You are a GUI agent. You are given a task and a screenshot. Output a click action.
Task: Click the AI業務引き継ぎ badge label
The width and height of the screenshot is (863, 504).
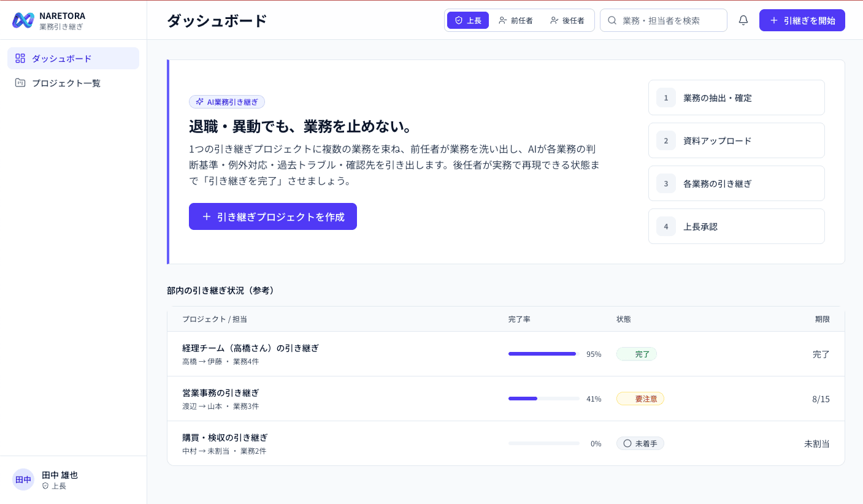tap(232, 102)
